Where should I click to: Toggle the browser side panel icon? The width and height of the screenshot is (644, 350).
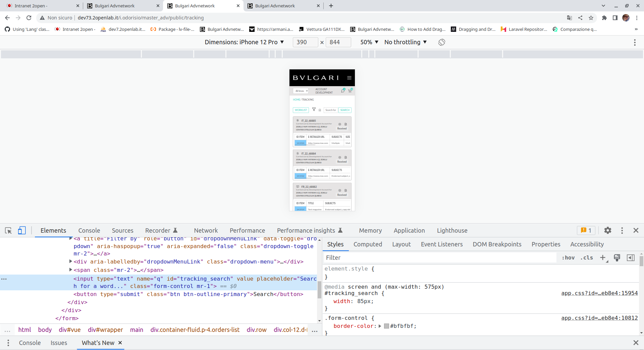(615, 18)
